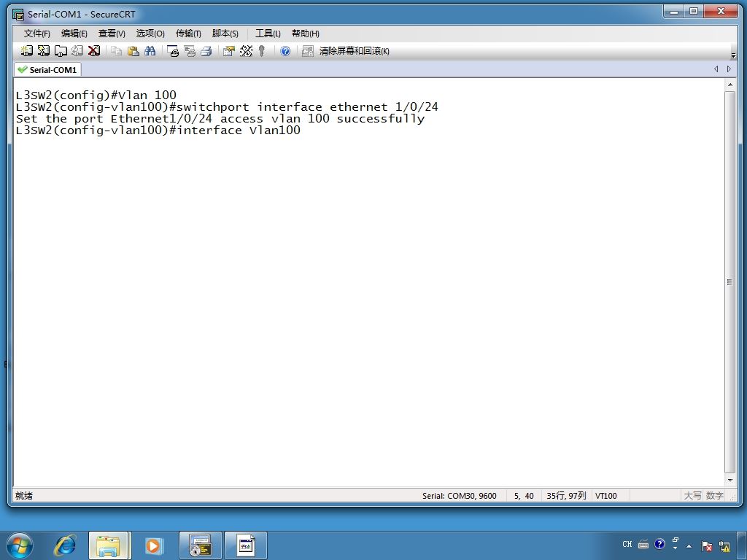
Task: Click 'VT100' emulation status entry
Action: point(606,496)
